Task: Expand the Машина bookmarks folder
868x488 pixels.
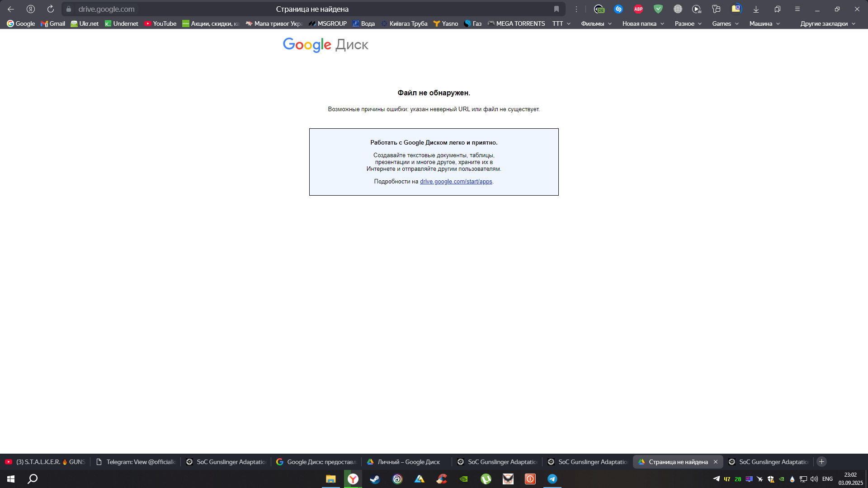Action: tap(764, 23)
